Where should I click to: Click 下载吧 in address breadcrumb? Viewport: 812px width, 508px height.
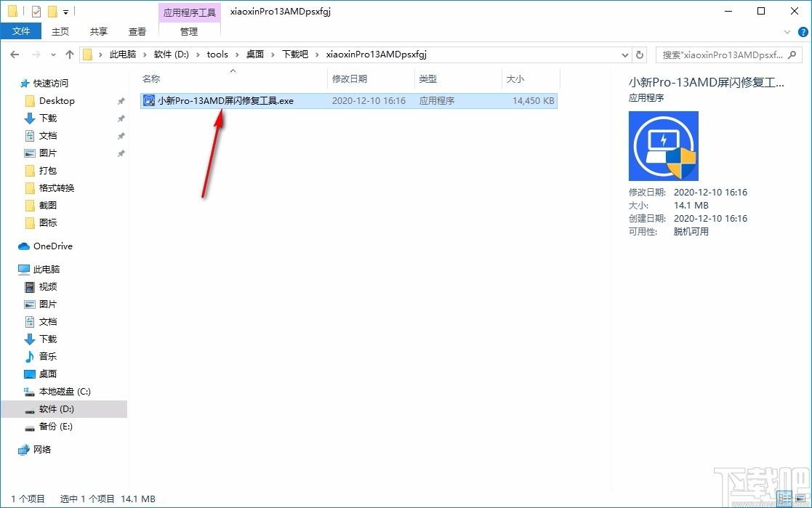pos(294,55)
